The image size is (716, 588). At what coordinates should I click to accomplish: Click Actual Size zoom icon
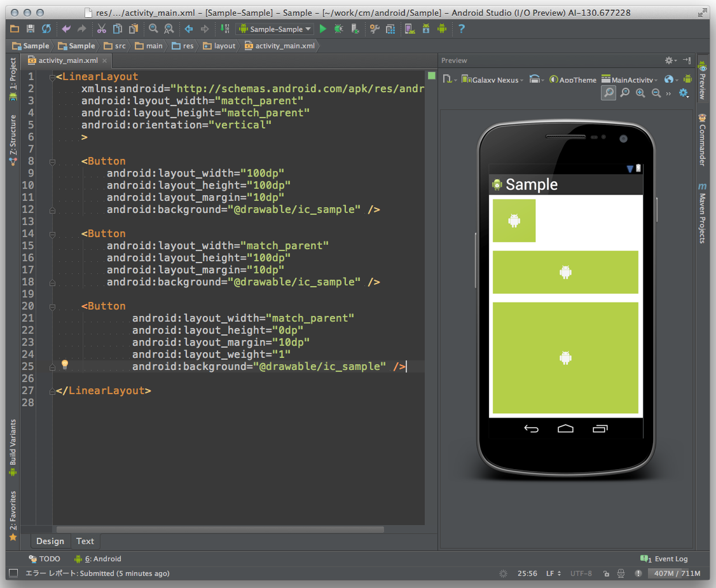[624, 93]
